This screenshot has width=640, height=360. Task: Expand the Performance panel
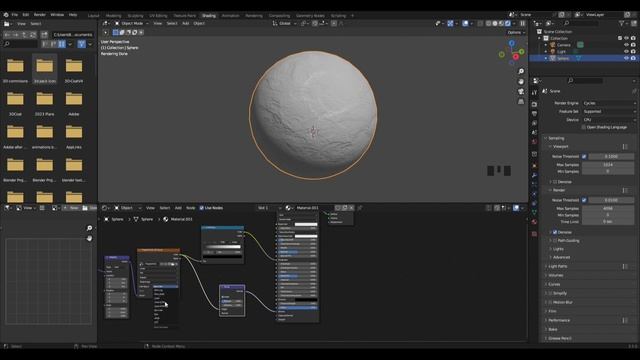point(559,320)
